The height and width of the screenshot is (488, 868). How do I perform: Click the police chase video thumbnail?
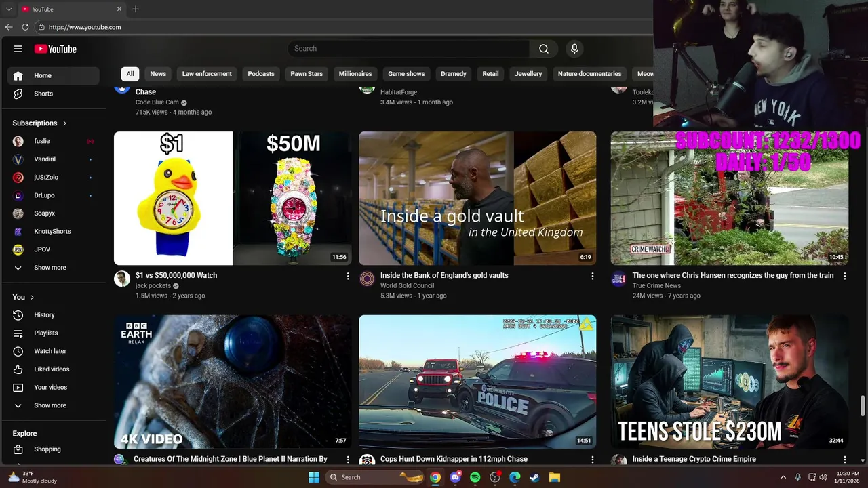pyautogui.click(x=477, y=382)
